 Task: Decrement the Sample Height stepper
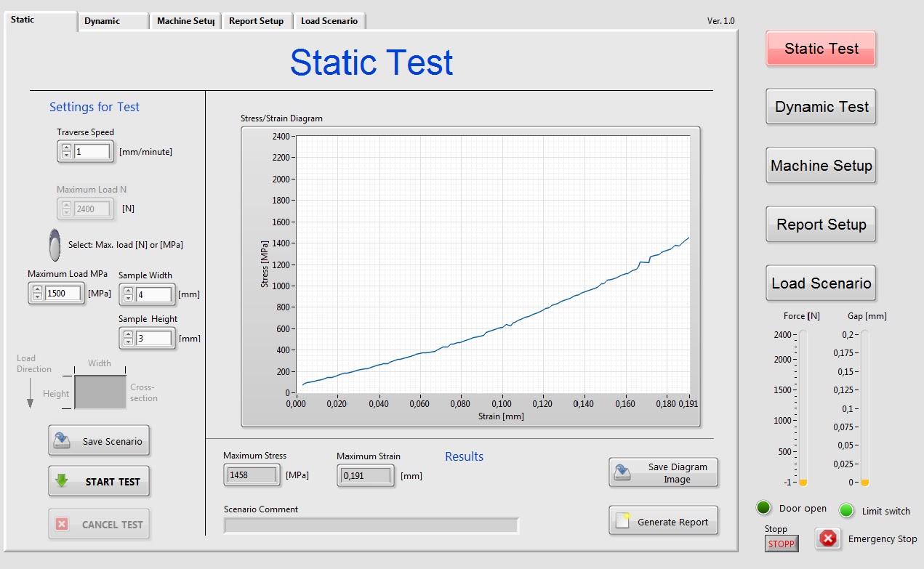(128, 342)
